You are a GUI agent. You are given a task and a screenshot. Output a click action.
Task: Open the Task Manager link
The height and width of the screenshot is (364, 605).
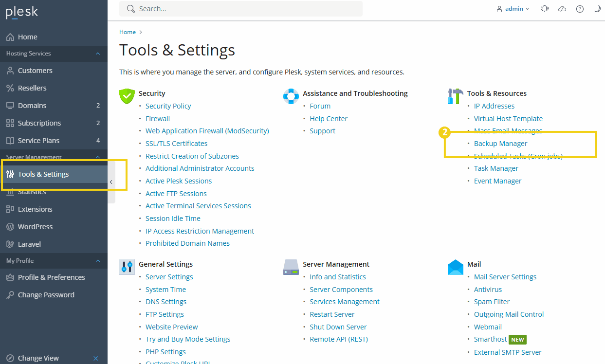[496, 168]
